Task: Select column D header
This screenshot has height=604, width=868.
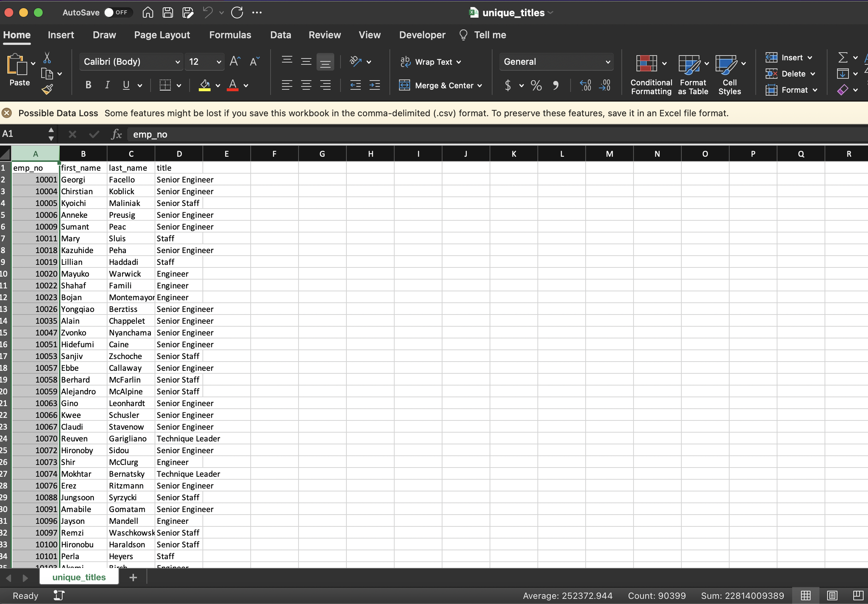Action: pos(179,154)
